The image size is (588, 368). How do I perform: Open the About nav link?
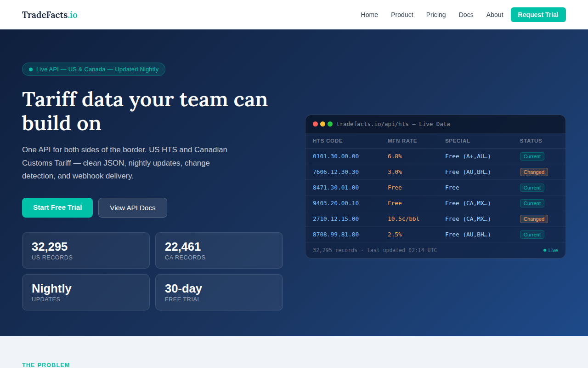tap(495, 15)
